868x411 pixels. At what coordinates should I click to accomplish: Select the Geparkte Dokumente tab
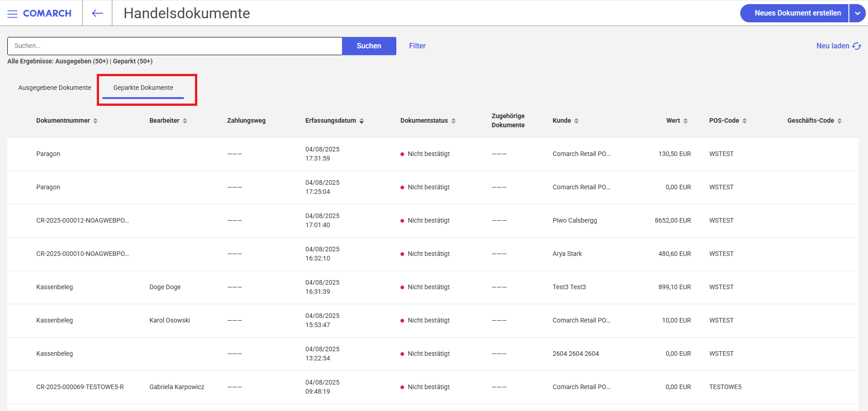coord(143,88)
